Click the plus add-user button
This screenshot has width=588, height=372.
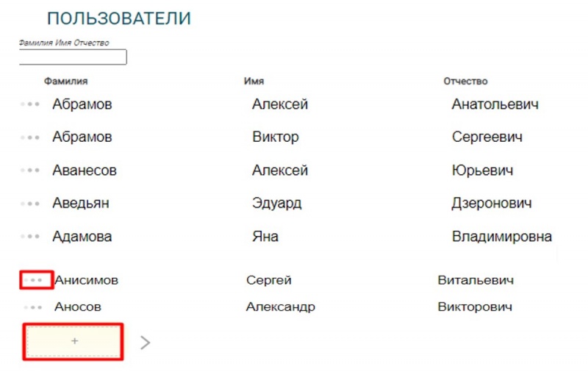click(x=73, y=341)
